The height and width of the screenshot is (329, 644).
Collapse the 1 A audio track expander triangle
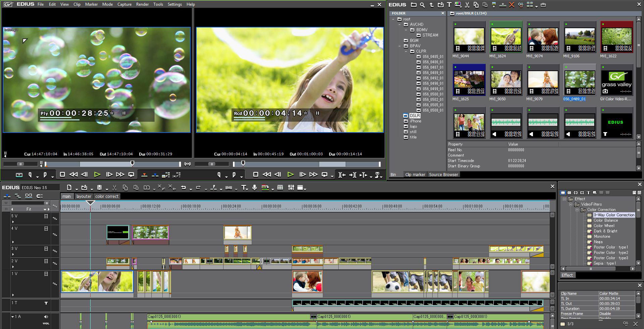point(13,317)
